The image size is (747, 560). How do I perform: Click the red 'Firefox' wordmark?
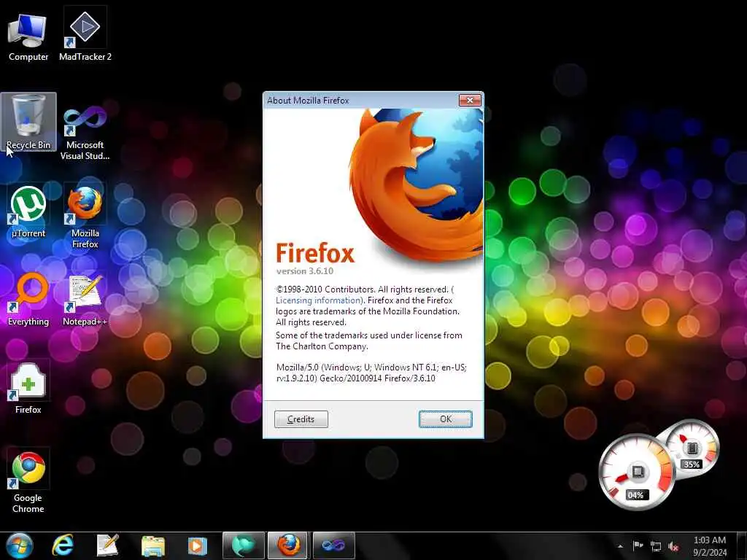coord(315,253)
